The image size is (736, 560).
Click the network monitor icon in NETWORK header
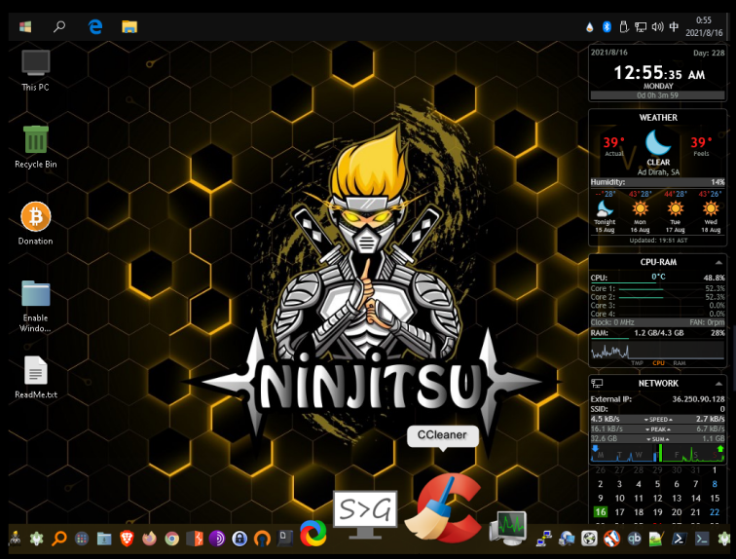597,384
